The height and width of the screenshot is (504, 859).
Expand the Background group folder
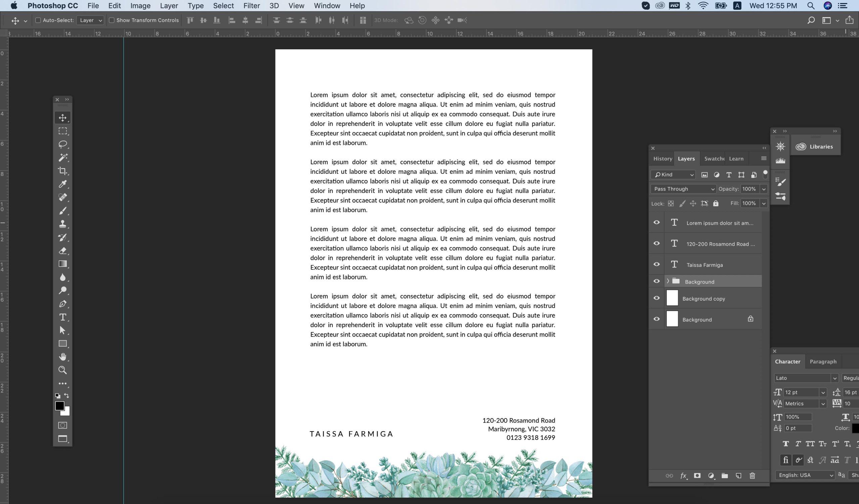click(668, 281)
